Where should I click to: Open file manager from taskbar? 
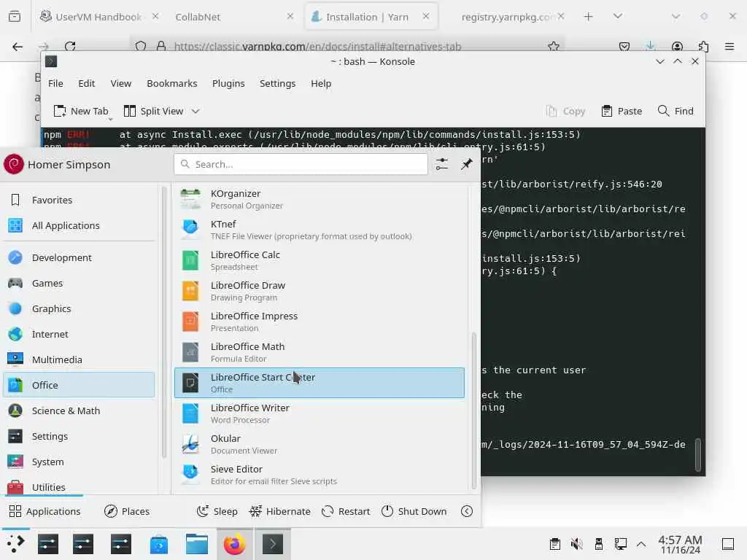point(197,544)
